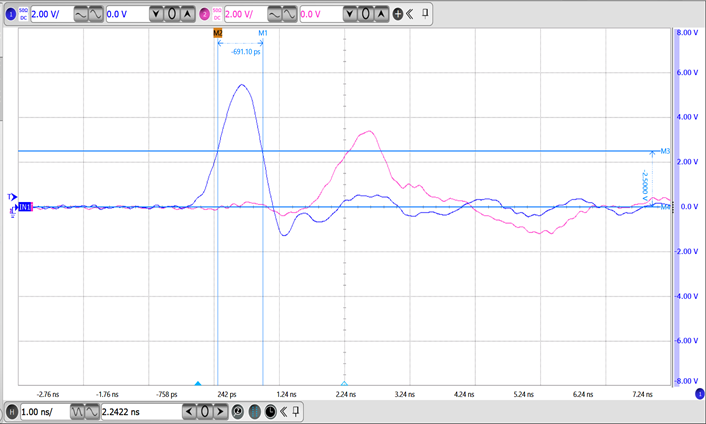
Task: Click the solid trigger position triangle on time axis
Action: (198, 383)
